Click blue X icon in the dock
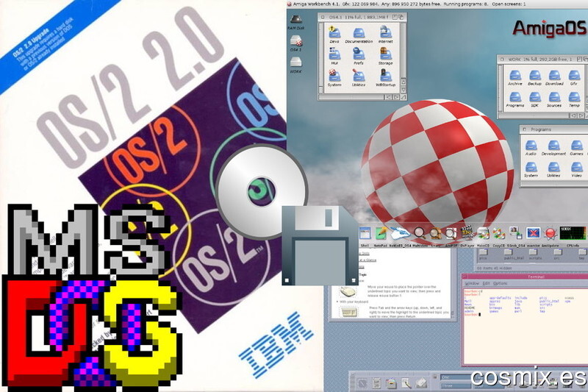 point(533,233)
